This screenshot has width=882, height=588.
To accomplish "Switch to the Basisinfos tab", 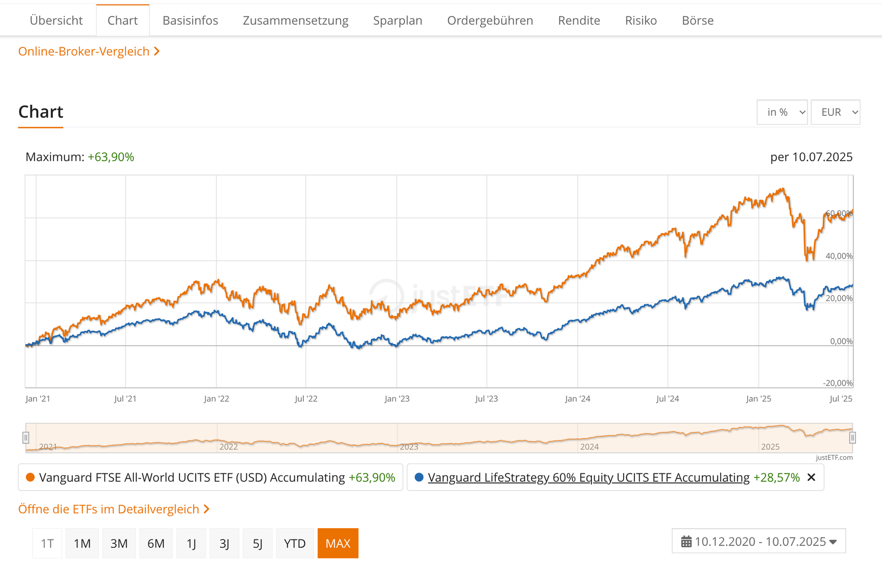I will click(x=190, y=21).
